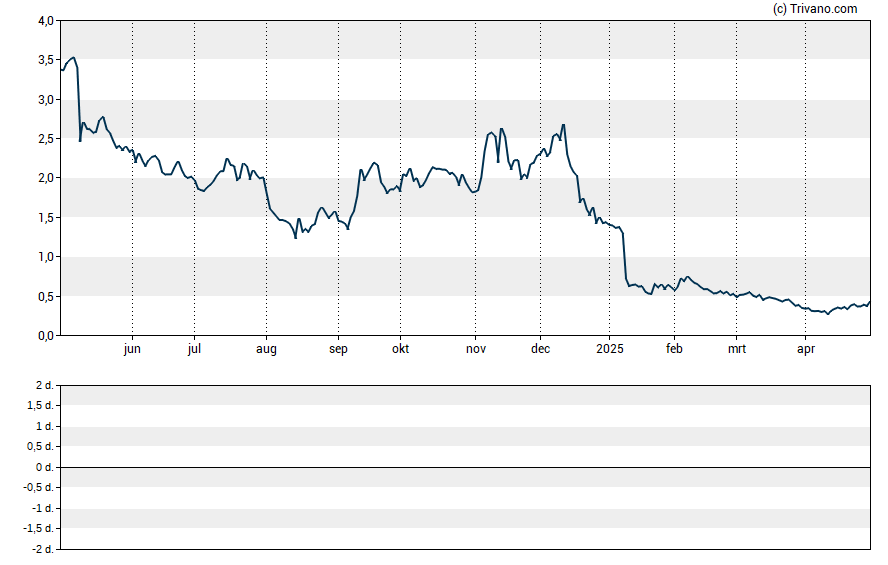The height and width of the screenshot is (565, 888).
Task: Click the '2025' year label
Action: pos(609,349)
